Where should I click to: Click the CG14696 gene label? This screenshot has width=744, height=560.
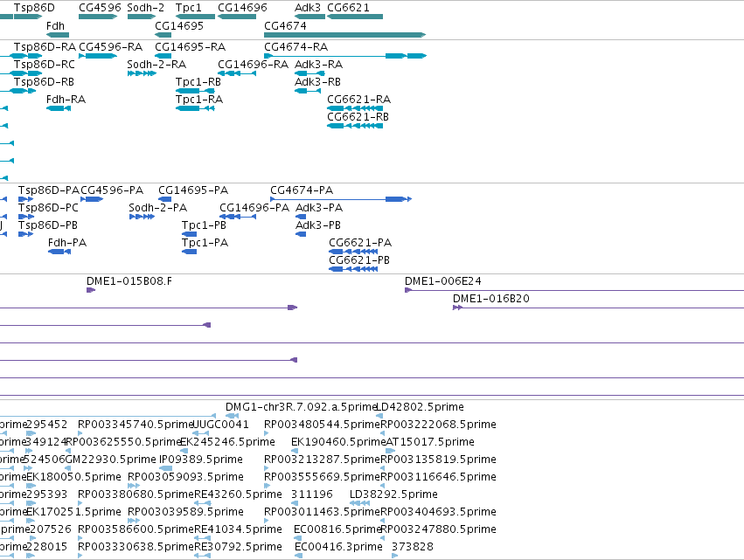pyautogui.click(x=242, y=8)
